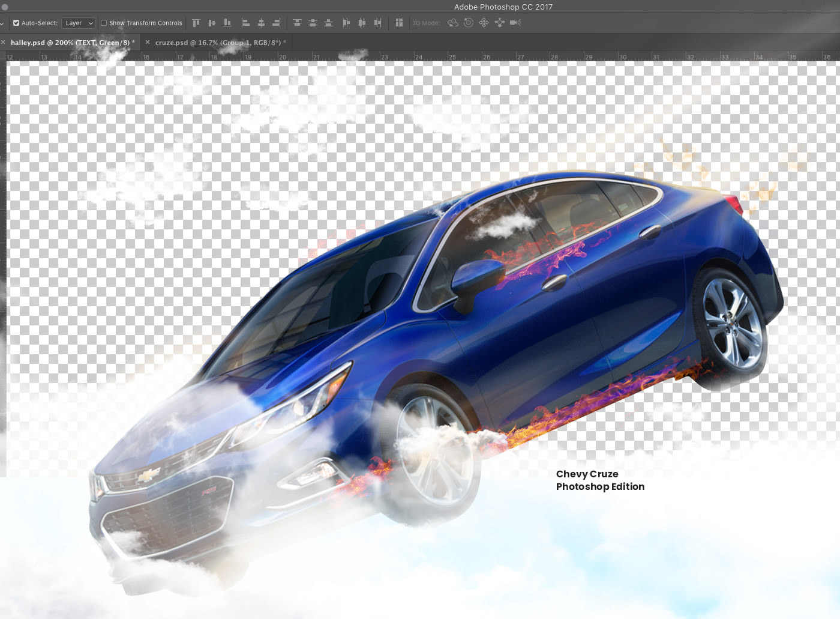
Task: Close the cruze.psd tab
Action: point(148,42)
